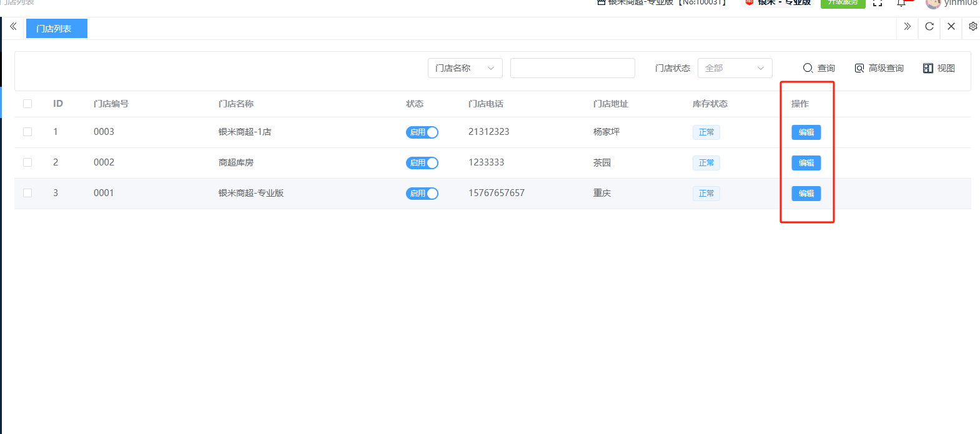Open the settings gear icon
980x434 pixels.
tap(973, 27)
